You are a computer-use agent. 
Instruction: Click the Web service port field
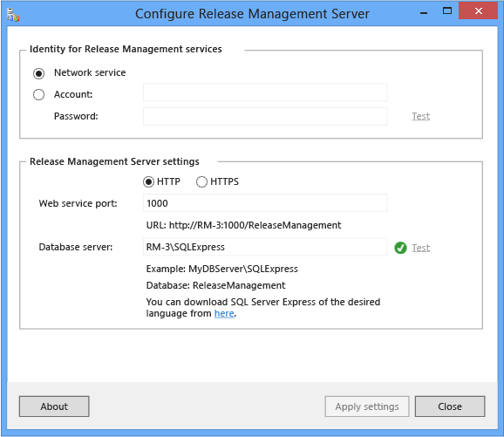point(265,203)
